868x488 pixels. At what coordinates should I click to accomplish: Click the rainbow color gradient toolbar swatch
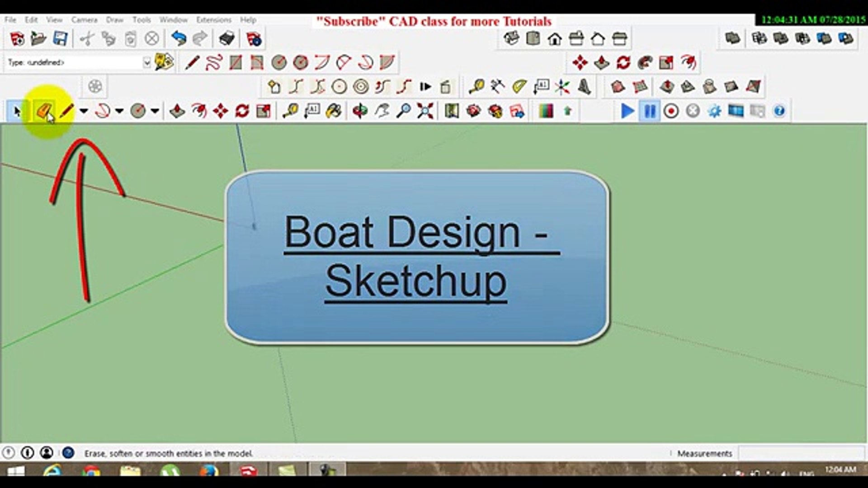coord(545,111)
